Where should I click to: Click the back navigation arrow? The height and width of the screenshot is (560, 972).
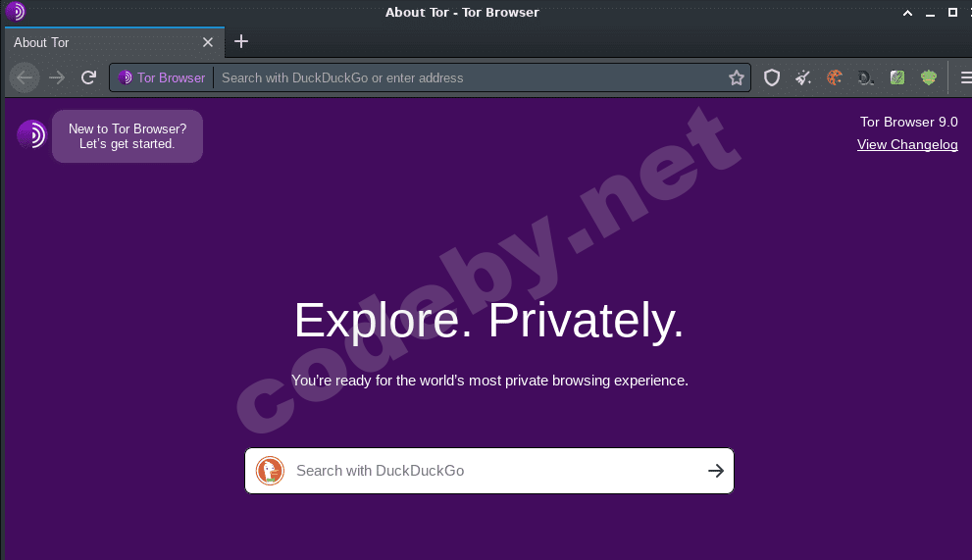click(x=25, y=77)
